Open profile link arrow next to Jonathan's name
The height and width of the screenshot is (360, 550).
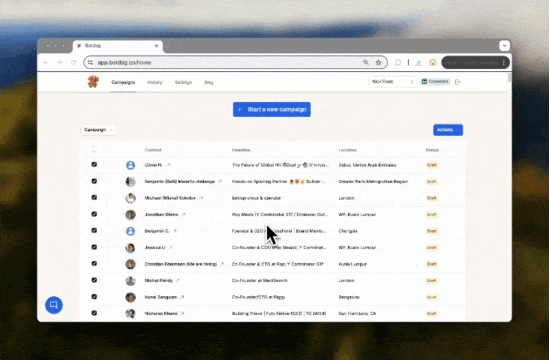point(183,214)
